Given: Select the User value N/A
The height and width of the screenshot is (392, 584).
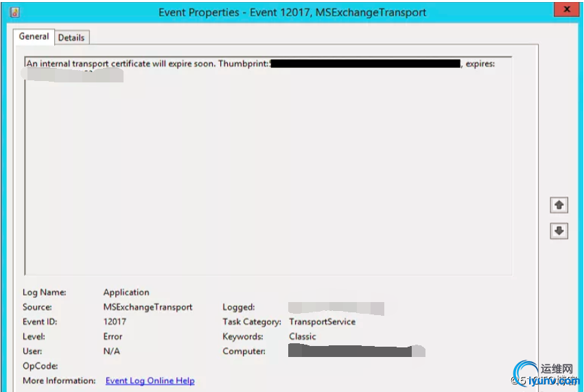Looking at the screenshot, I should click(x=111, y=351).
